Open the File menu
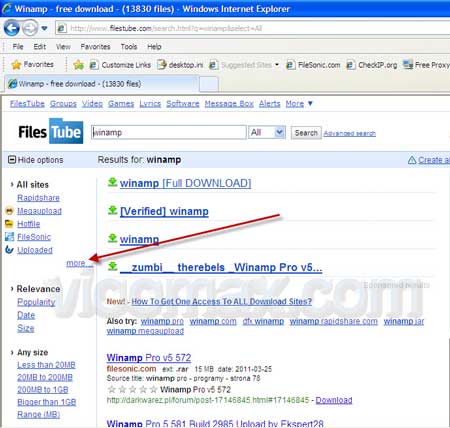 click(x=18, y=47)
